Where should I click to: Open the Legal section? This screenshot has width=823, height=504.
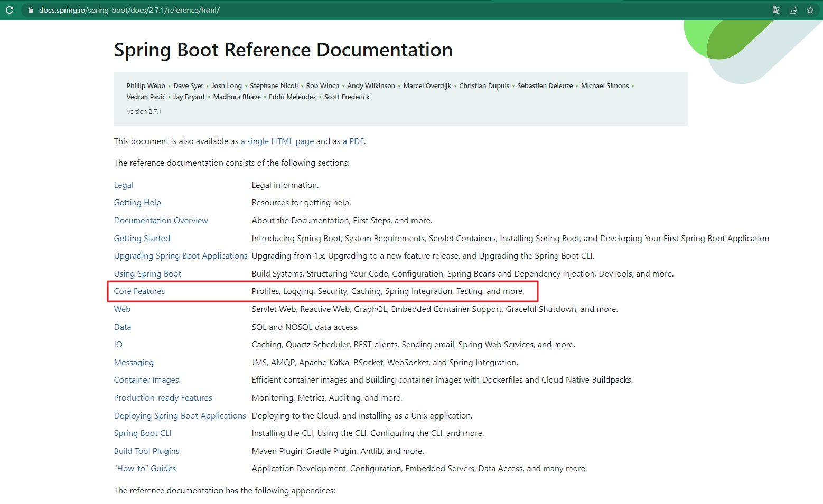(124, 185)
